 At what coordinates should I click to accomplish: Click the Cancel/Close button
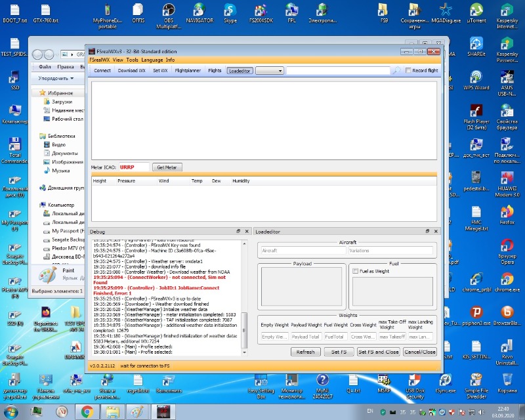click(x=420, y=352)
